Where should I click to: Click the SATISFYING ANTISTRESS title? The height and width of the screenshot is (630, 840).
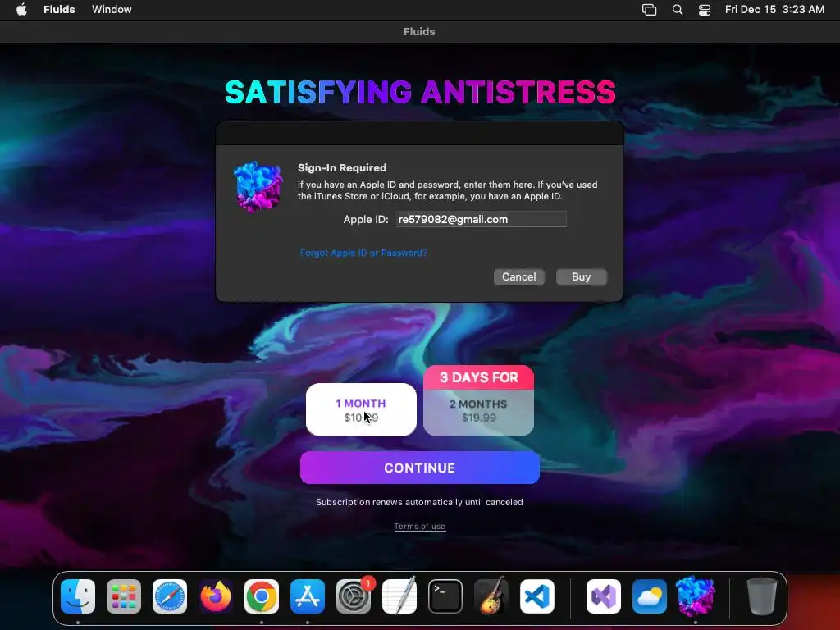pyautogui.click(x=420, y=92)
